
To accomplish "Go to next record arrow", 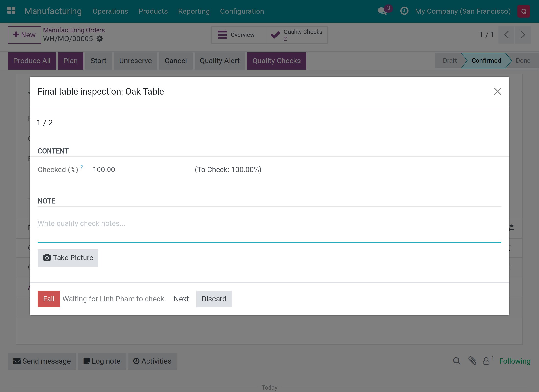I will pyautogui.click(x=523, y=35).
